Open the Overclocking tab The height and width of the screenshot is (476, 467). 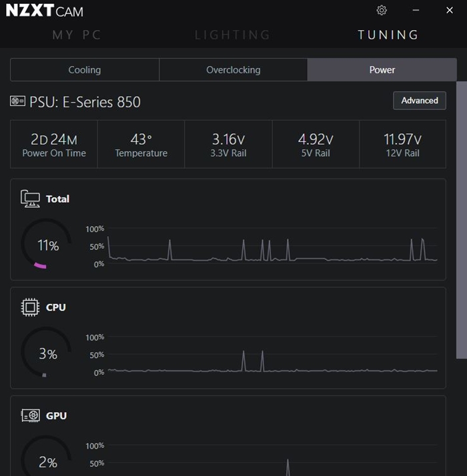tap(233, 70)
